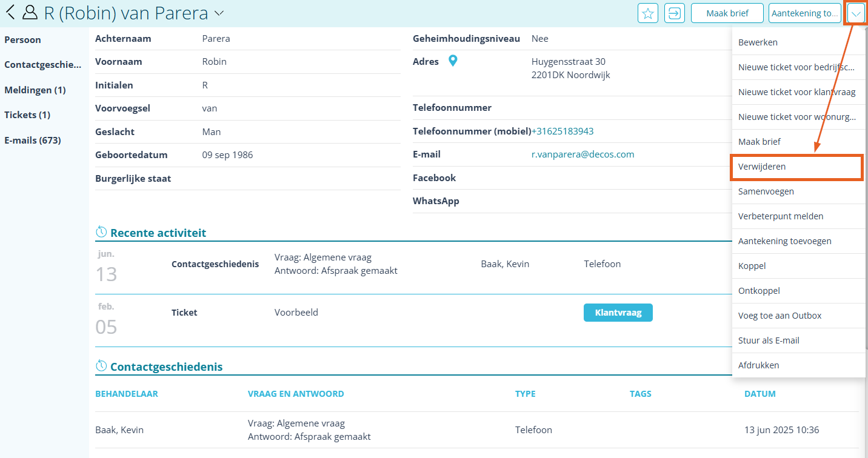Select Afdrukken menu entry
868x458 pixels.
coord(798,365)
